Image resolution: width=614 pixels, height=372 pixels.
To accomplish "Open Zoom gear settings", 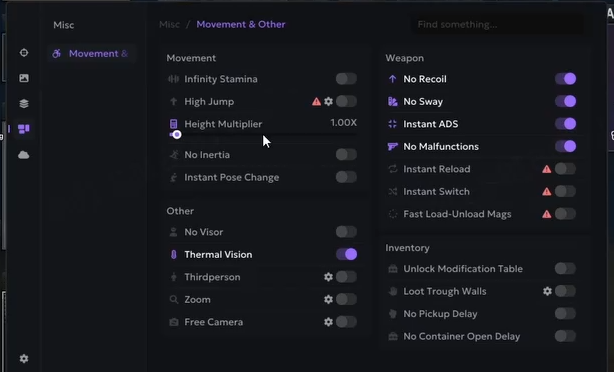I will [329, 300].
